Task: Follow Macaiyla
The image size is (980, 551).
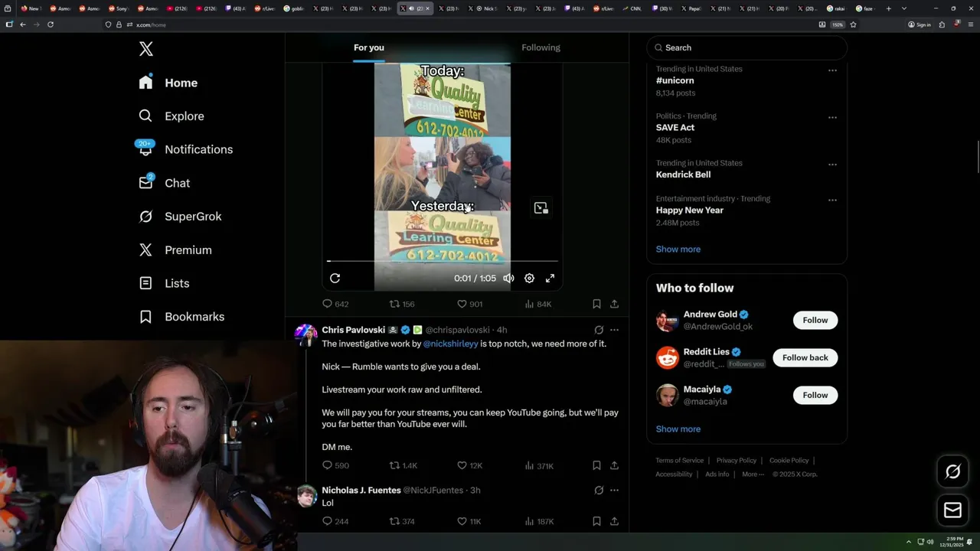Action: [815, 395]
